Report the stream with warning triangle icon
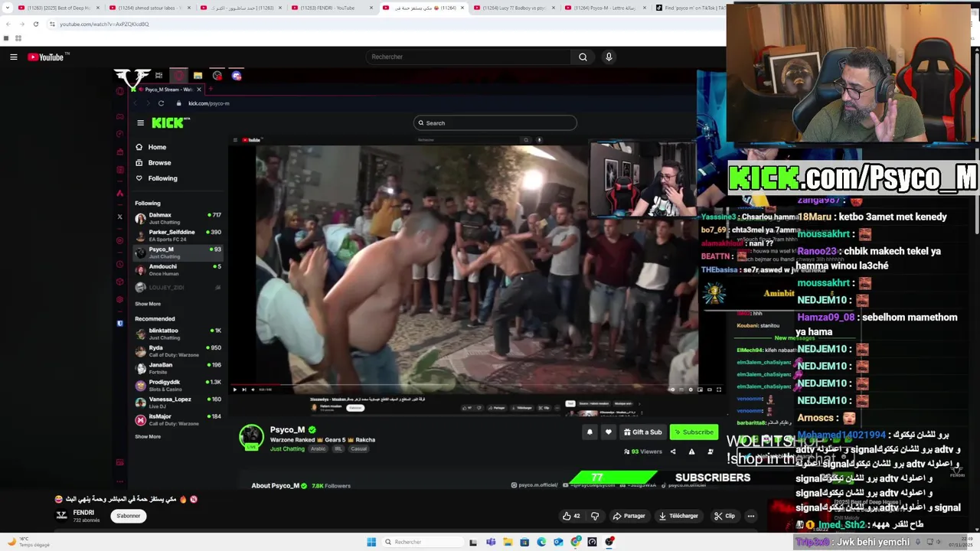The width and height of the screenshot is (980, 551). (x=691, y=452)
